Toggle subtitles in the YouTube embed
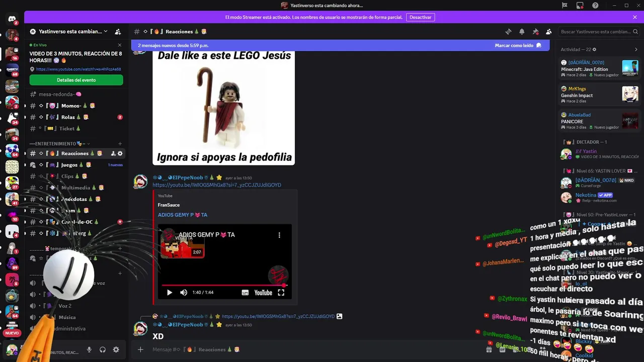The image size is (644, 362). pyautogui.click(x=245, y=293)
